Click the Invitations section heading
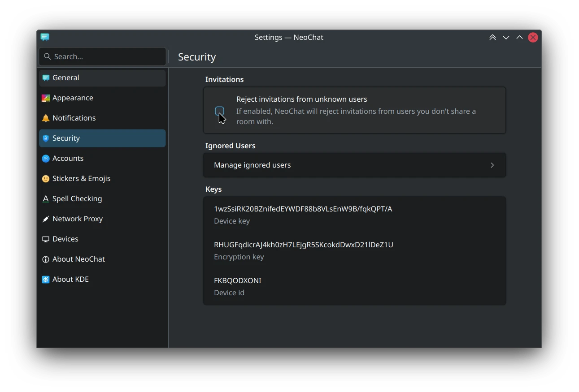This screenshot has height=392, width=579. (x=225, y=79)
